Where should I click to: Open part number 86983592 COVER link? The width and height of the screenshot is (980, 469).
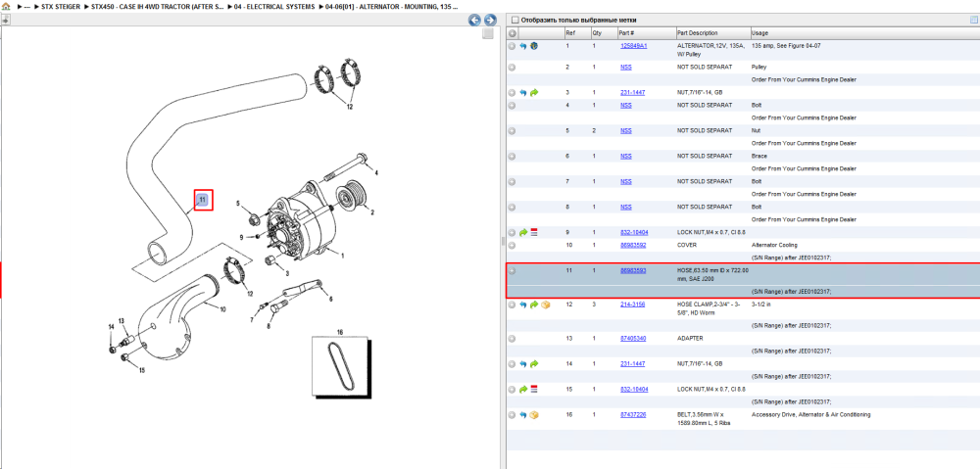[633, 246]
